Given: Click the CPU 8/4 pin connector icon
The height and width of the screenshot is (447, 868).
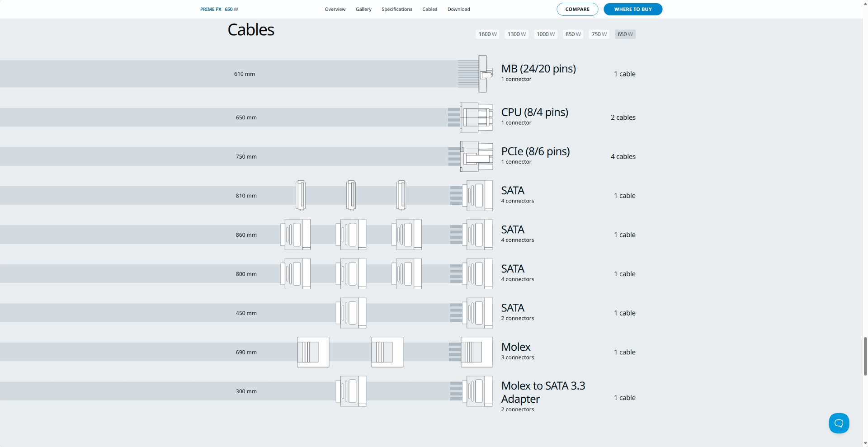Looking at the screenshot, I should pos(476,118).
